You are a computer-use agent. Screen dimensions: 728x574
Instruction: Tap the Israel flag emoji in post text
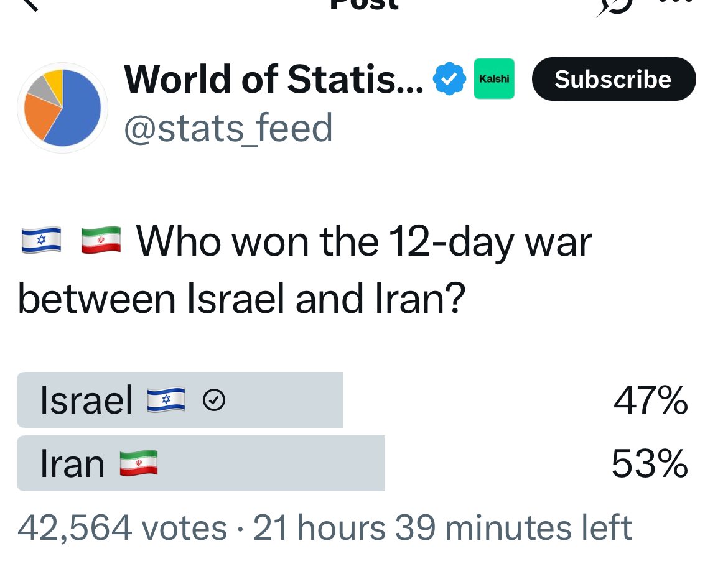(x=41, y=240)
